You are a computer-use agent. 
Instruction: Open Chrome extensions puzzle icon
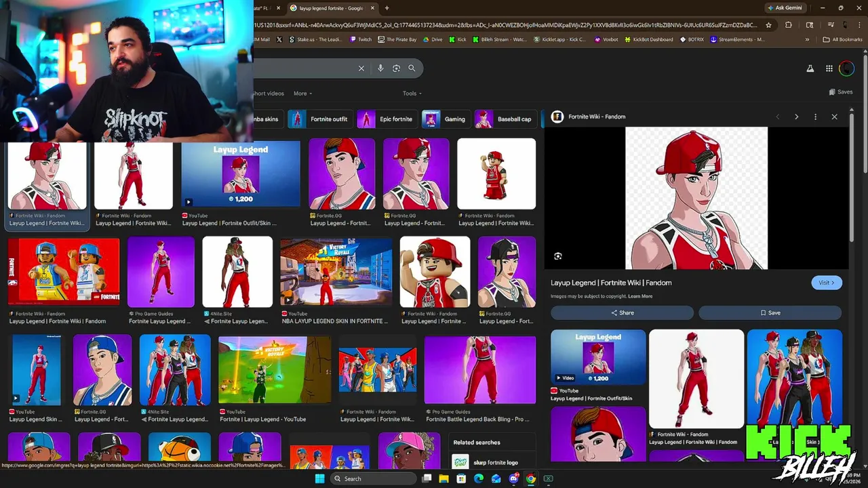pos(788,25)
